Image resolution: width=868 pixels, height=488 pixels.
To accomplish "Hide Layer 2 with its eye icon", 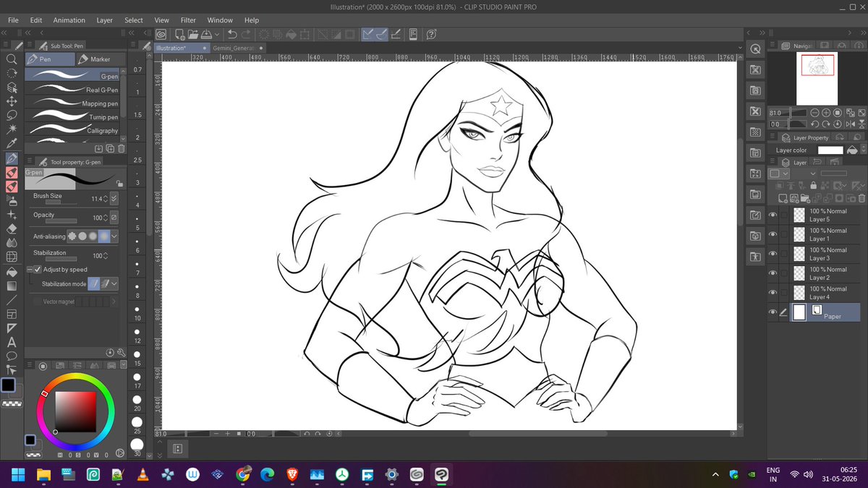I will [x=773, y=273].
